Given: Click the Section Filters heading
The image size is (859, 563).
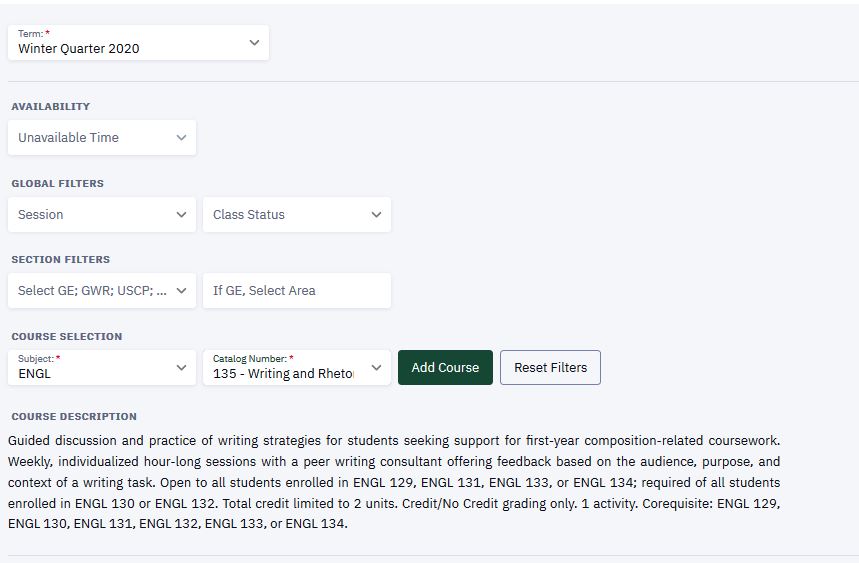Looking at the screenshot, I should [x=61, y=260].
